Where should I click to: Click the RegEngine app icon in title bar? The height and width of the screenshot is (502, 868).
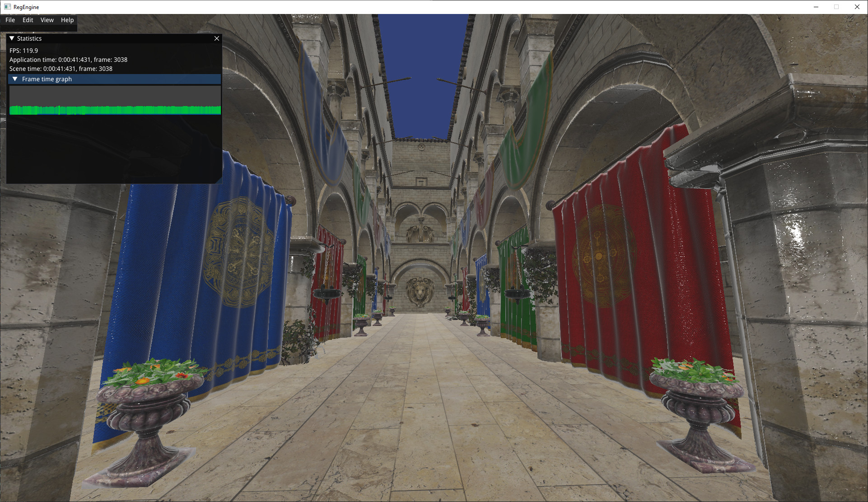(7, 7)
